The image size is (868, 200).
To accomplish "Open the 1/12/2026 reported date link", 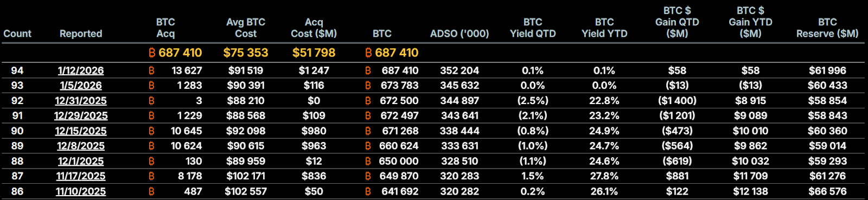I will tap(81, 70).
